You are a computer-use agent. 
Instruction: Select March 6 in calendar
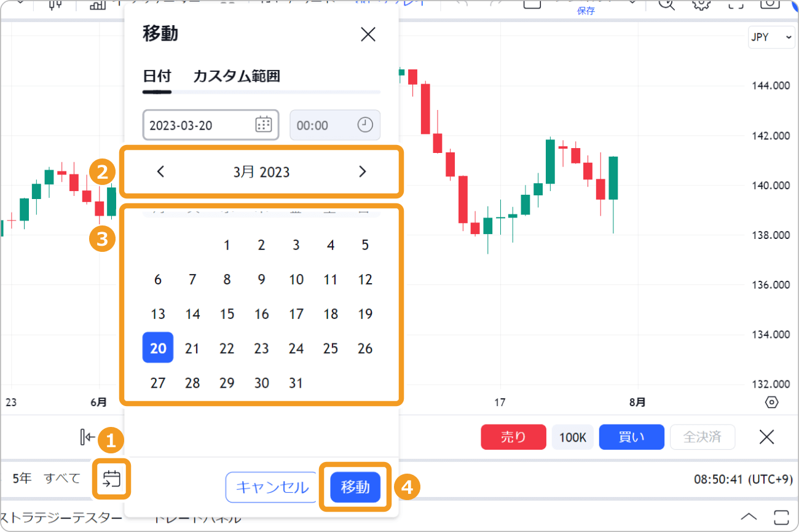click(x=158, y=280)
